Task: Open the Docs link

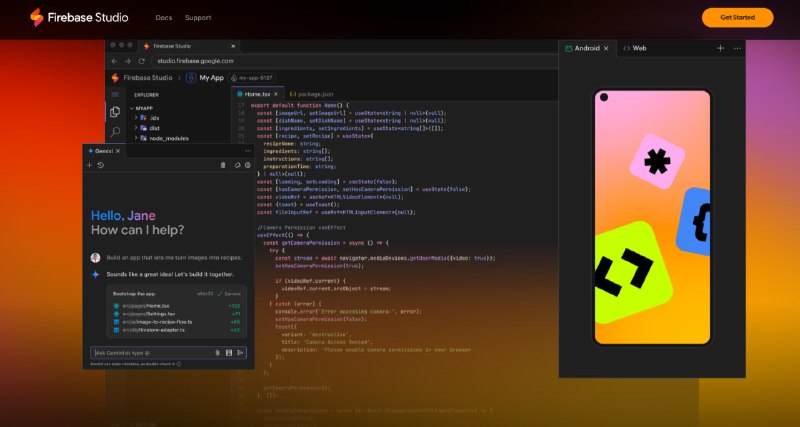Action: (x=164, y=18)
